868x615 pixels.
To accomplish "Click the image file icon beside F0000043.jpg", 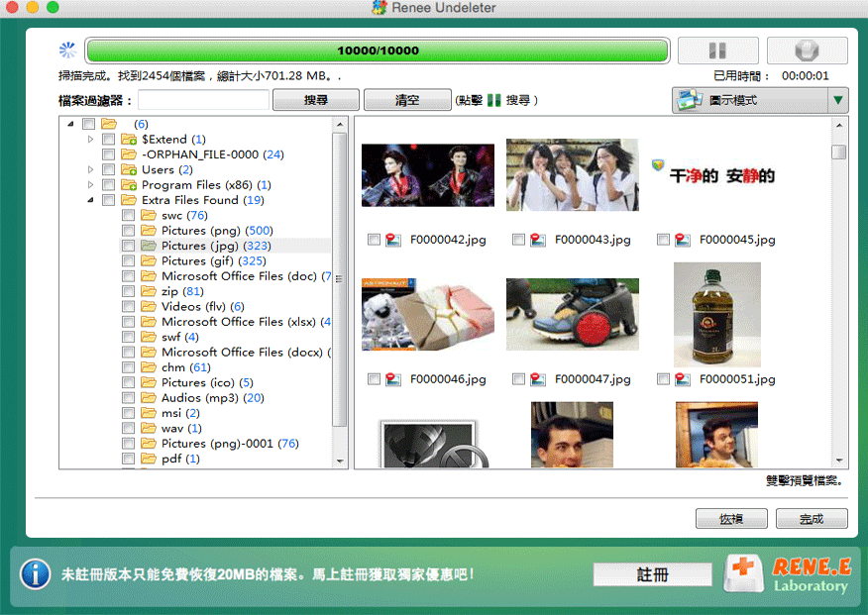I will 537,240.
